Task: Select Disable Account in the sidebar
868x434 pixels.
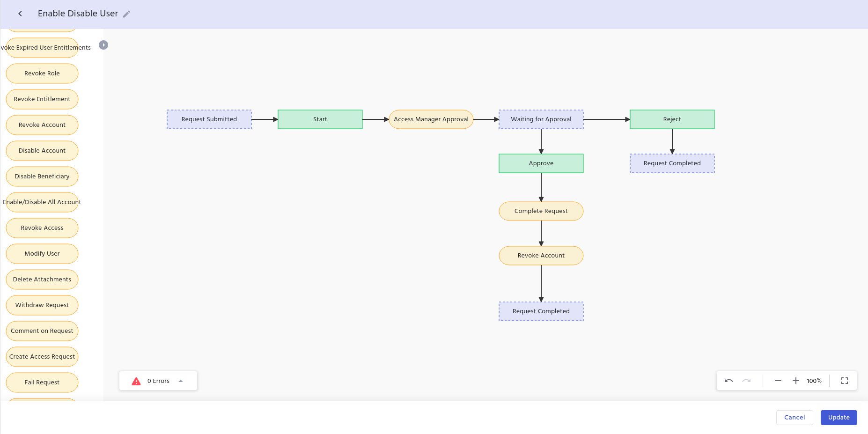Action: [x=42, y=151]
